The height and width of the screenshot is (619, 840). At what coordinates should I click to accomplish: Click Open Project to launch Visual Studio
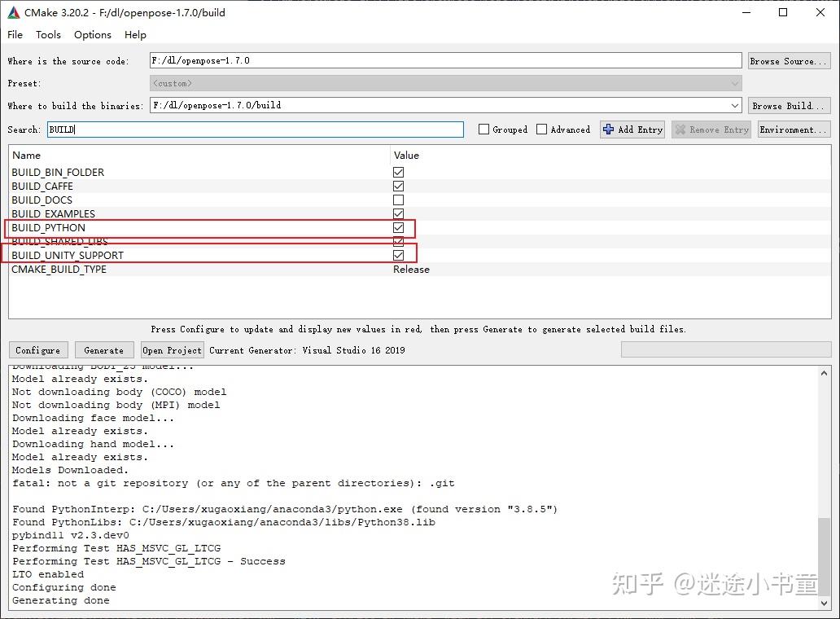(x=172, y=350)
